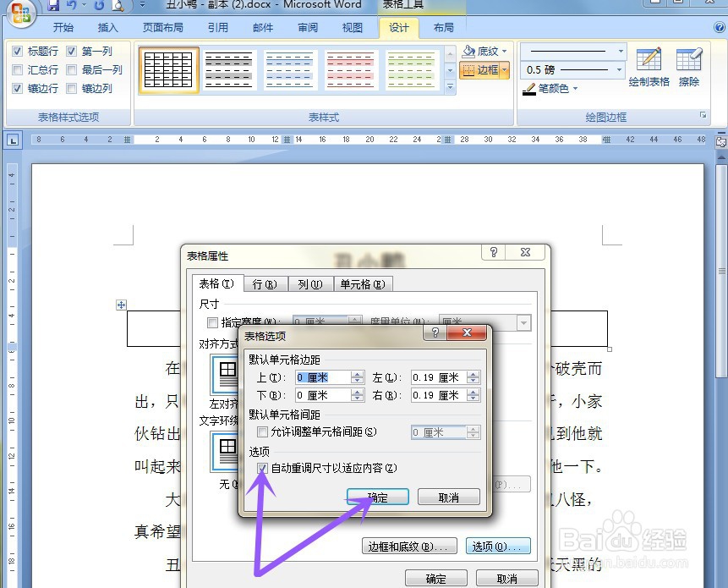Confirm table options with 确定 button
Viewport: 728px width, 588px height.
(378, 497)
